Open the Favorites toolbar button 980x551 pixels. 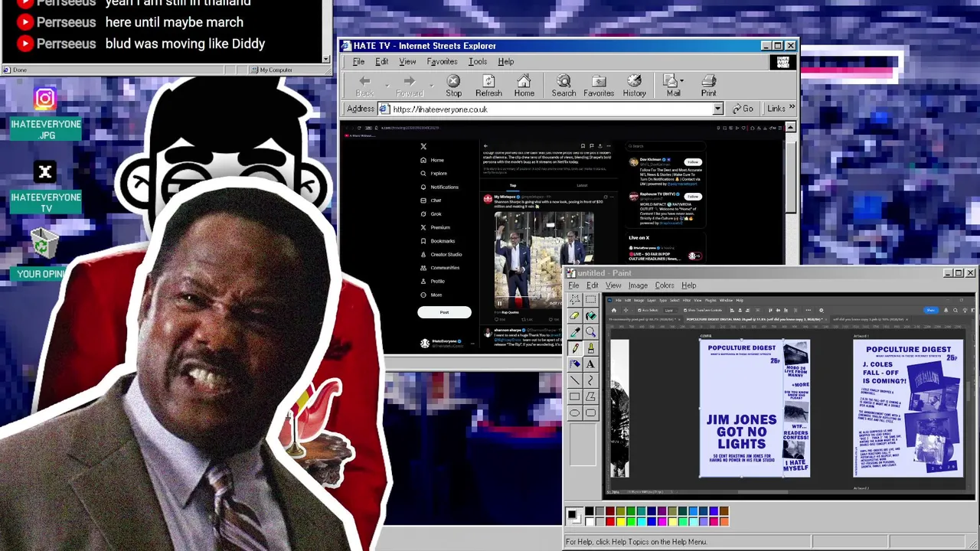click(x=599, y=85)
